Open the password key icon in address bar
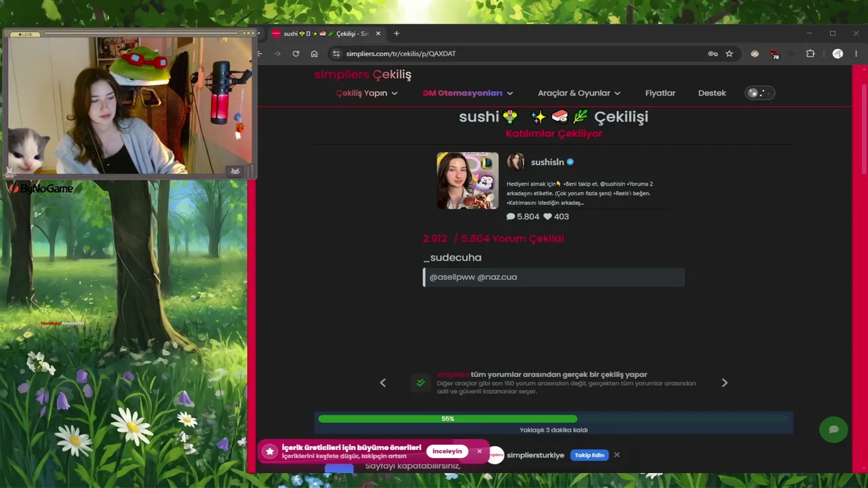The height and width of the screenshot is (488, 868). click(713, 54)
